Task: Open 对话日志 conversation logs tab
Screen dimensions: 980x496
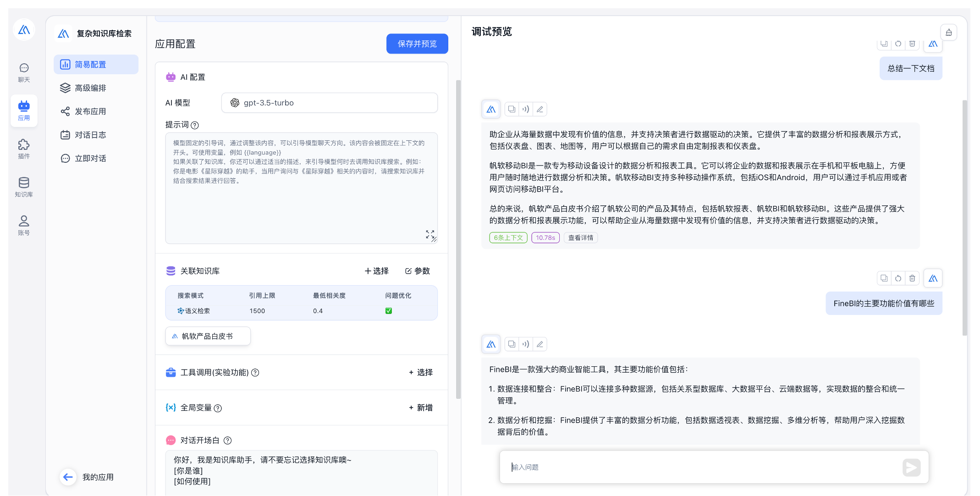Action: (96, 135)
